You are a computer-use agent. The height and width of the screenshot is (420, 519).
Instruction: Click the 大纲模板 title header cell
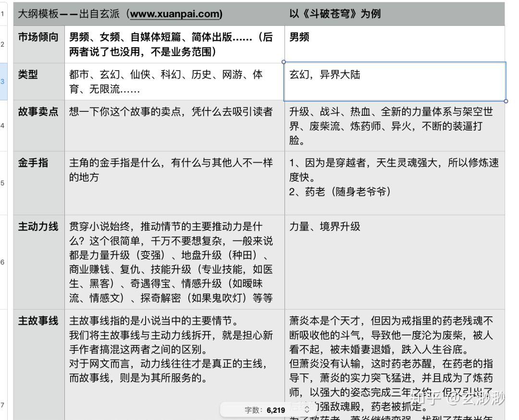(149, 14)
